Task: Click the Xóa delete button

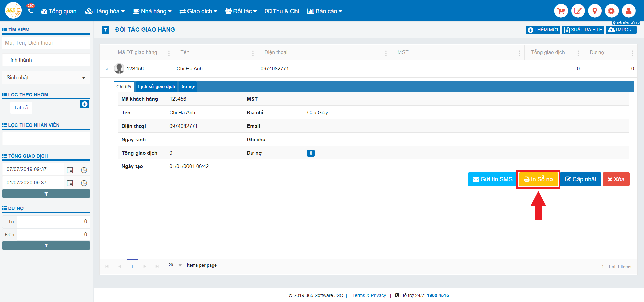Action: click(x=616, y=179)
